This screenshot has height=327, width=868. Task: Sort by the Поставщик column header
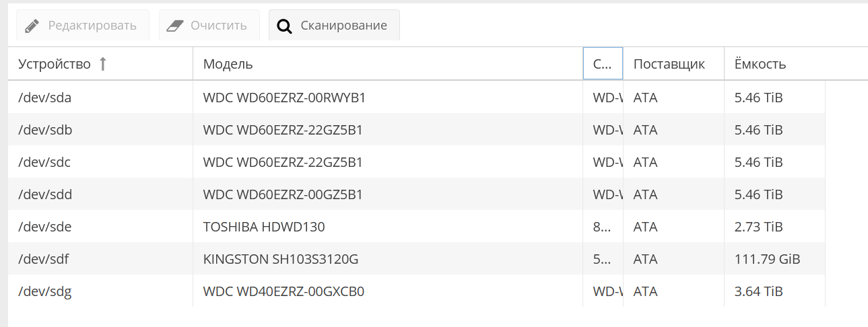pos(669,64)
